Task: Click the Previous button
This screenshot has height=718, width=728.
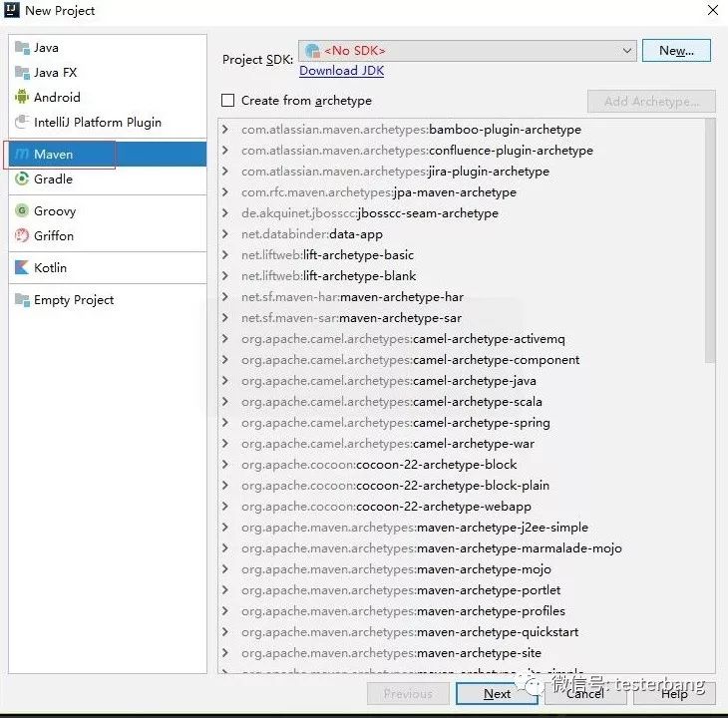Action: (x=408, y=693)
